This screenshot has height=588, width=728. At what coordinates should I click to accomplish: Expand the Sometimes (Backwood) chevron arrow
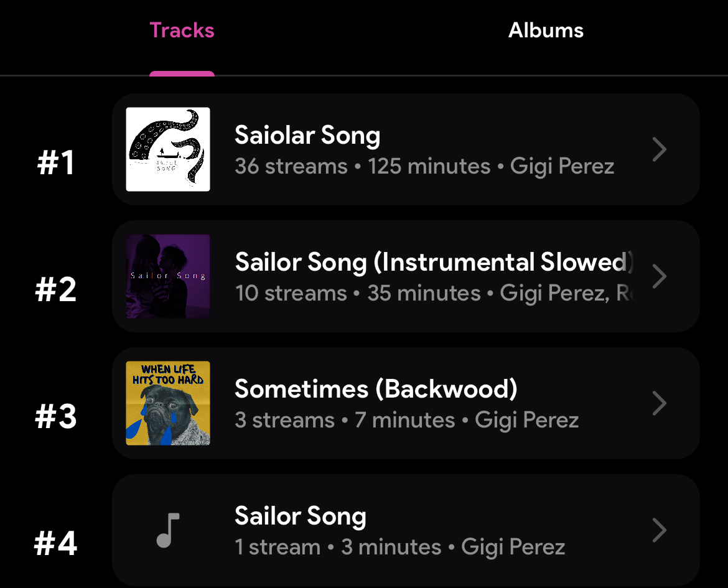point(659,403)
